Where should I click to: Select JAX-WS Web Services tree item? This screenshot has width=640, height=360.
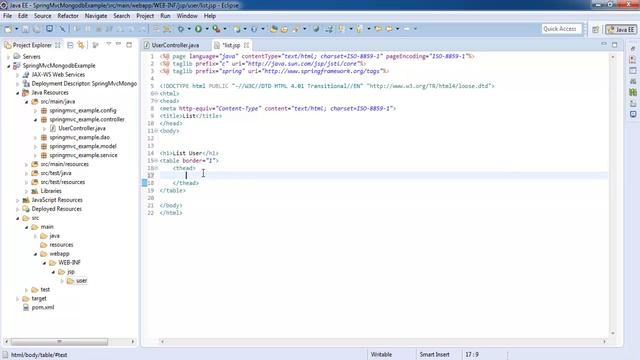(x=58, y=75)
